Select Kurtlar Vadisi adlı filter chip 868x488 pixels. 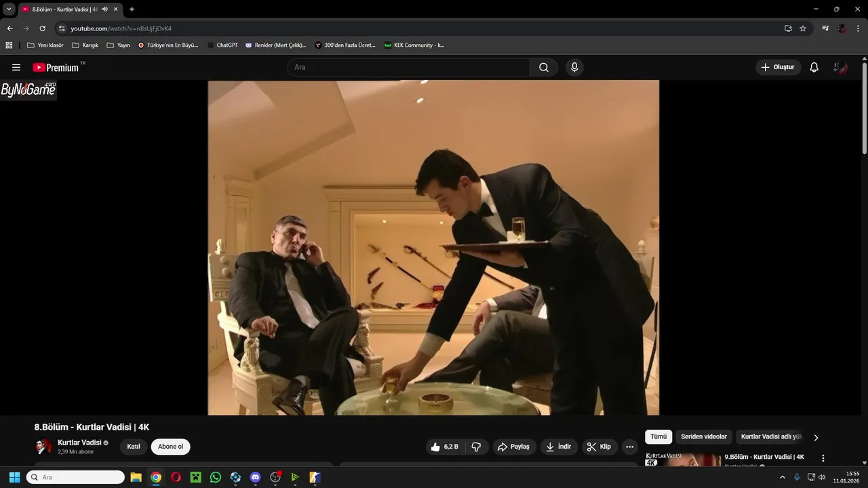[x=771, y=437]
